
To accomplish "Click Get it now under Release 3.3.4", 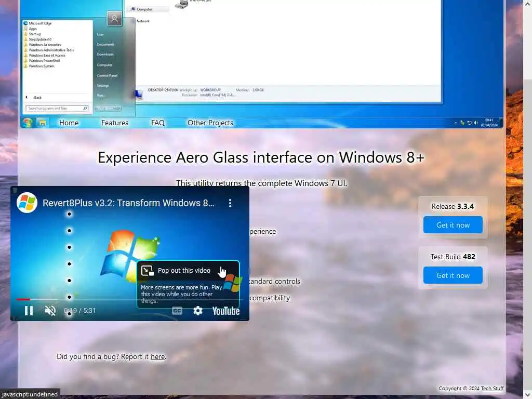I will (x=453, y=225).
